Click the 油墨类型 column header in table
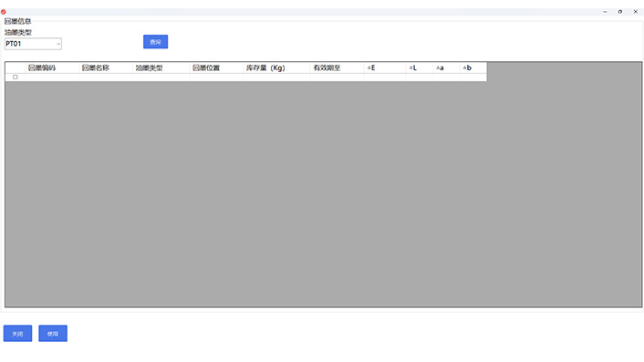Viewport: 644px width, 362px height. (161, 67)
